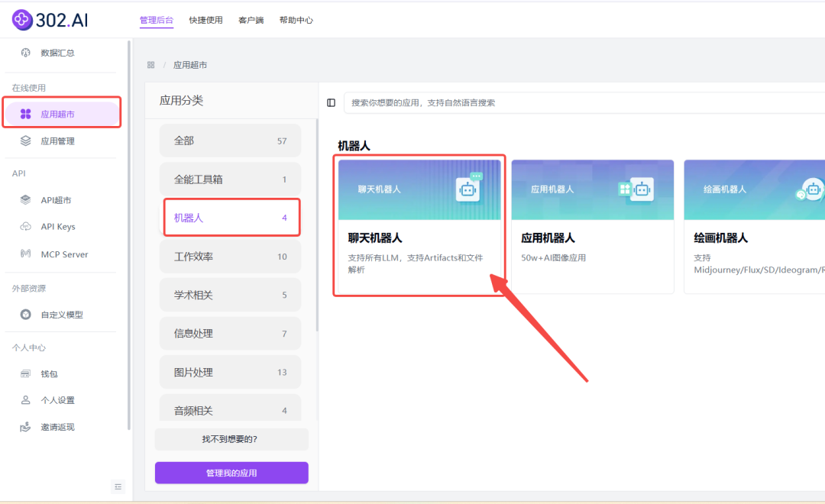Screen dimensions: 825x504
Task: Click the 钱包 wallet icon
Action: click(x=25, y=373)
